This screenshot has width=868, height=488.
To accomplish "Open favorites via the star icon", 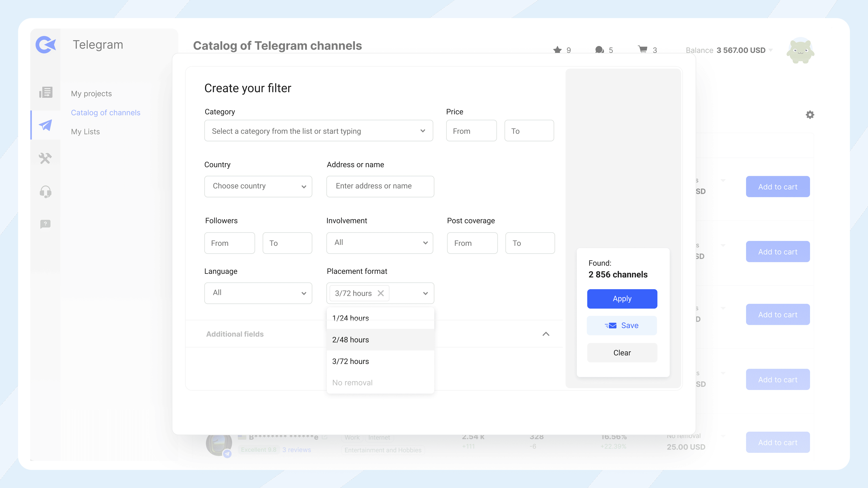I will 557,49.
